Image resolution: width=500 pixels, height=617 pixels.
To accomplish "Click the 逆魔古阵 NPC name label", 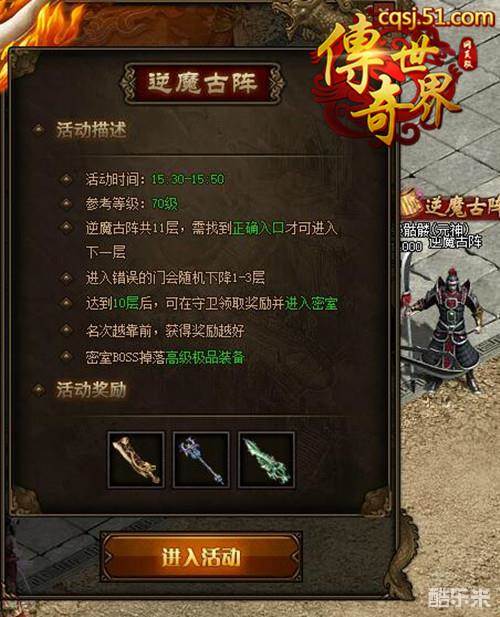I will pos(455,242).
